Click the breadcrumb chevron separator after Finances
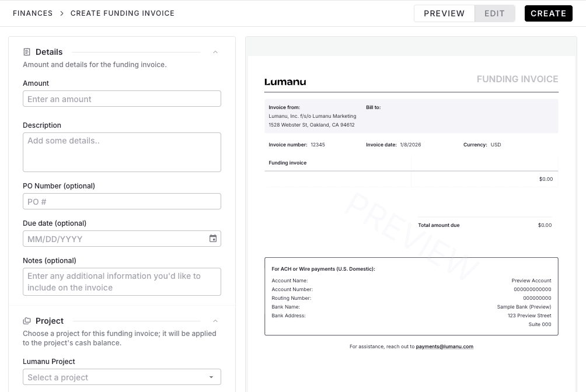Image resolution: width=586 pixels, height=392 pixels. click(62, 13)
